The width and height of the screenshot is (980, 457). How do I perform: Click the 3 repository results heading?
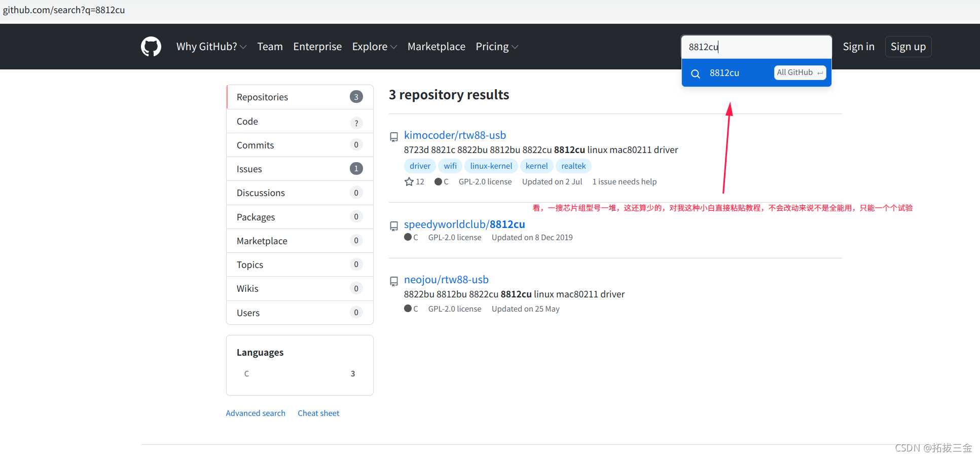click(449, 95)
